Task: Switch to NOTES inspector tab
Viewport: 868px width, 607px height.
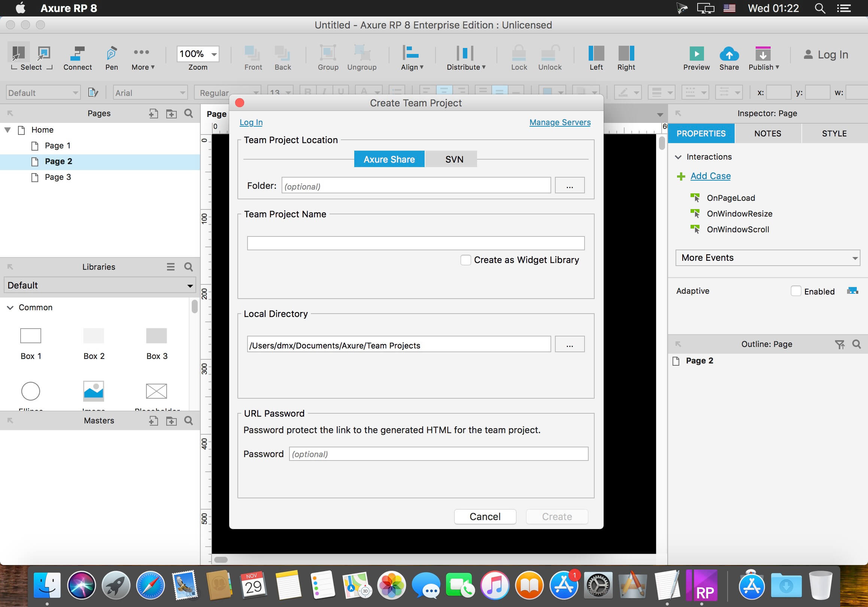Action: [x=767, y=133]
